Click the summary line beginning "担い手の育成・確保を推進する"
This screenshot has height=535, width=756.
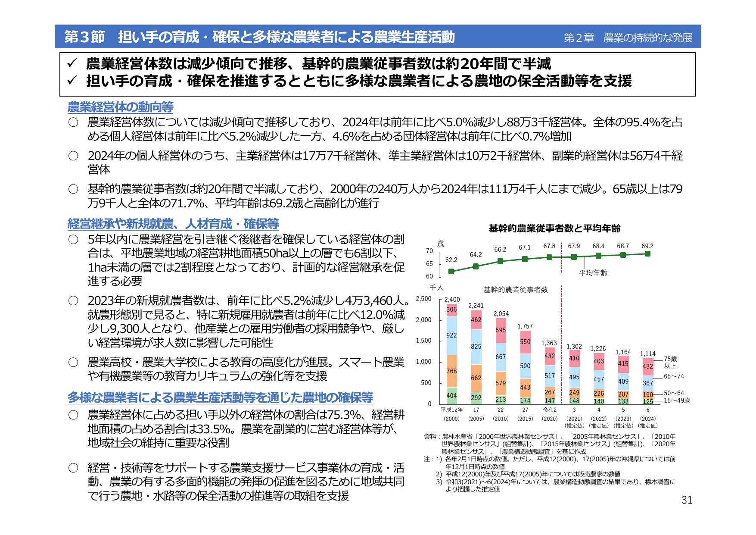[x=359, y=81]
